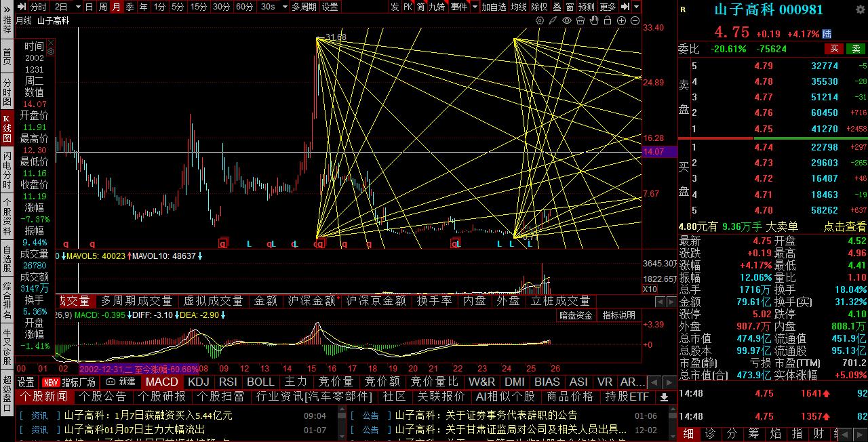Image resolution: width=868 pixels, height=442 pixels.
Task: Select the 60分 period
Action: (244, 7)
